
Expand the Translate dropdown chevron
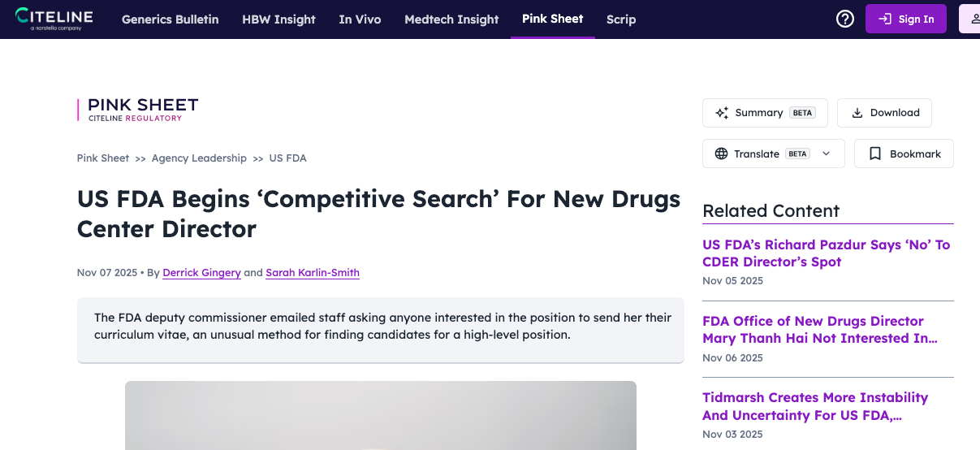click(x=827, y=154)
